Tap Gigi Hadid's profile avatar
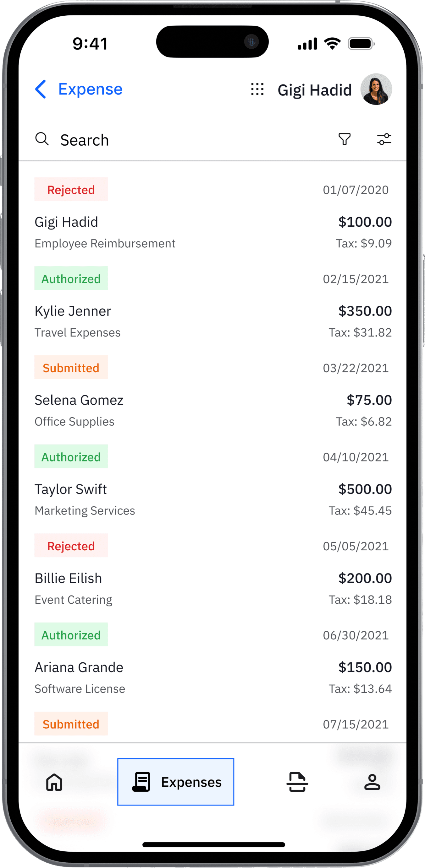The image size is (425, 868). click(376, 89)
